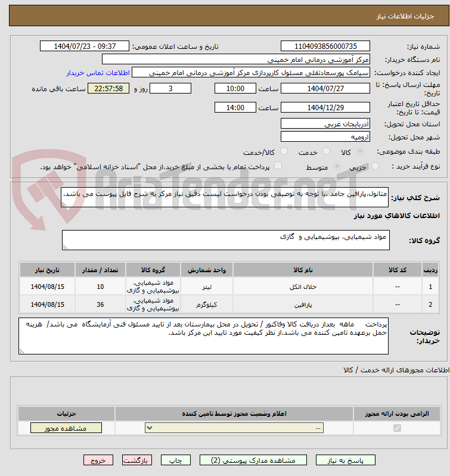Click the goods group textbox
450x476 pixels.
click(226, 240)
